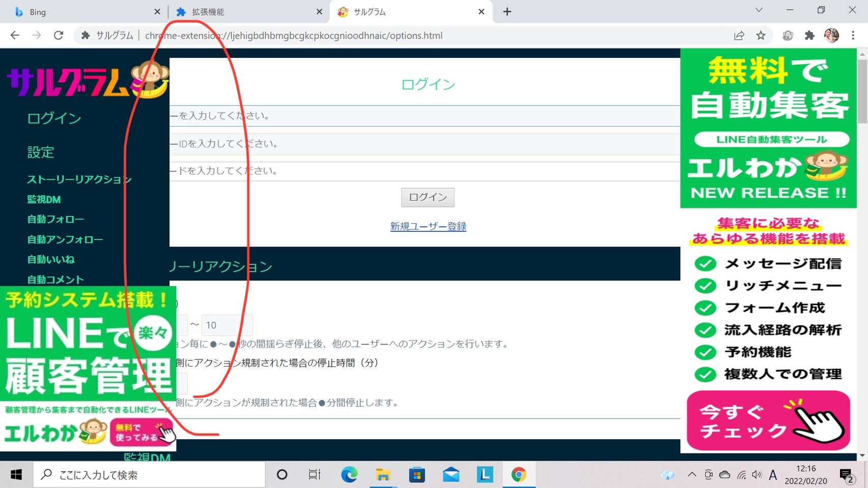Viewport: 868px width, 488px height.
Task: Open the notification center icon
Action: tap(847, 475)
